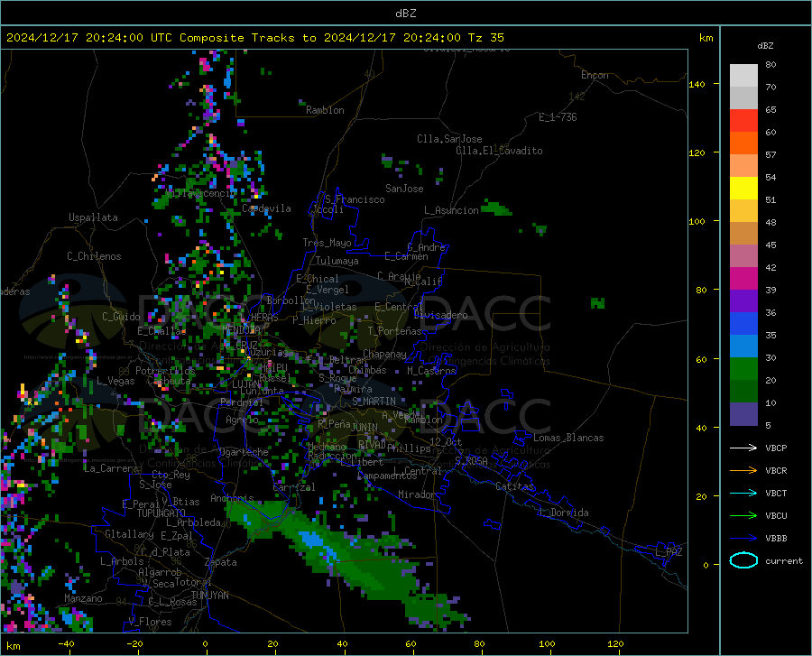Click the dBZ title at window top

(x=405, y=14)
